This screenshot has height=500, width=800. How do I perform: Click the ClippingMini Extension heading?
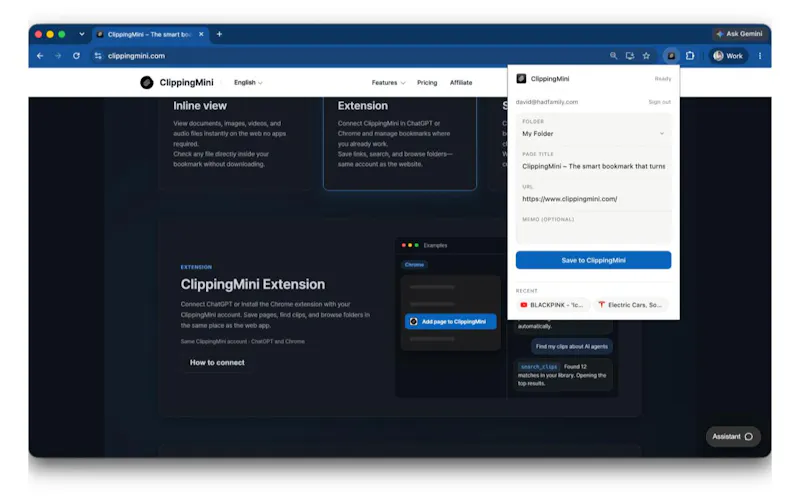point(253,284)
